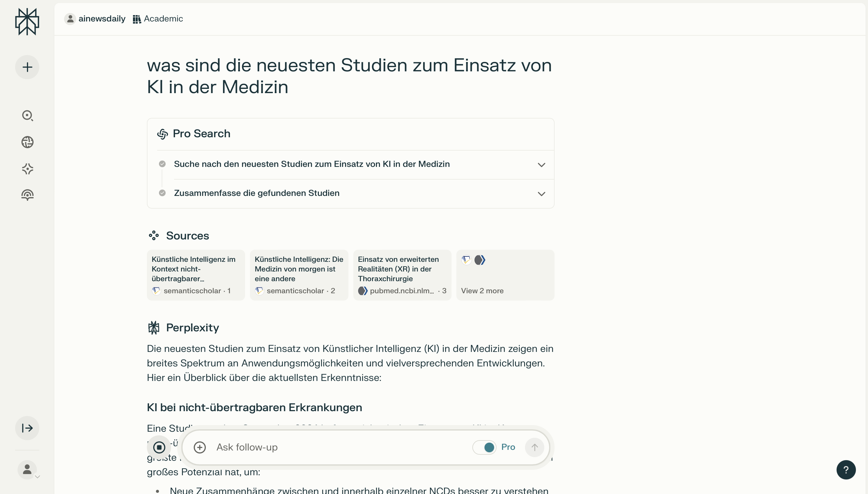Screen dimensions: 868x494
Task: Click the checkmark for the 'Zusammenfasse' step
Action: coord(162,193)
